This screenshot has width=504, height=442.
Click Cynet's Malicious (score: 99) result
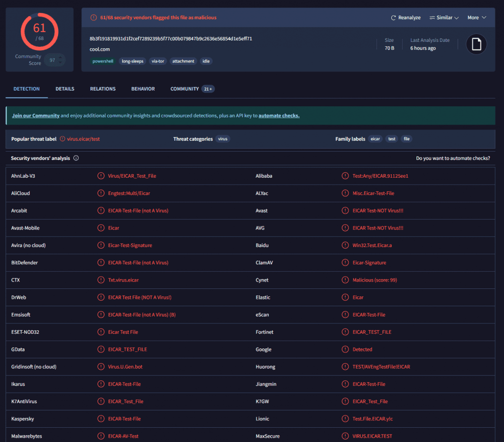375,280
